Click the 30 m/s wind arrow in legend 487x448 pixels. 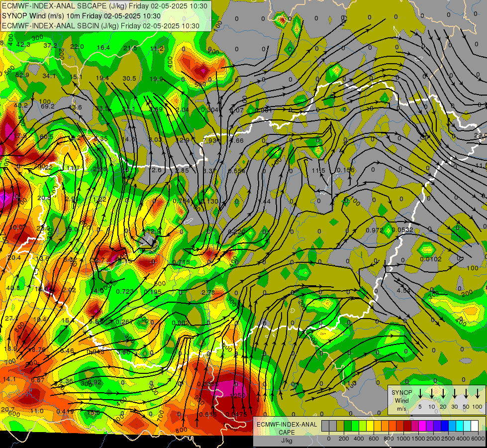pyautogui.click(x=455, y=394)
